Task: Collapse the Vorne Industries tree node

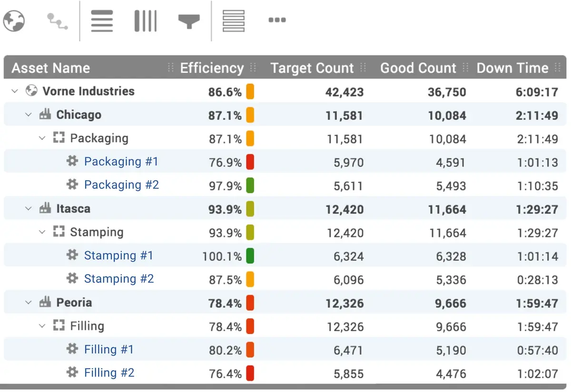Action: pyautogui.click(x=15, y=91)
